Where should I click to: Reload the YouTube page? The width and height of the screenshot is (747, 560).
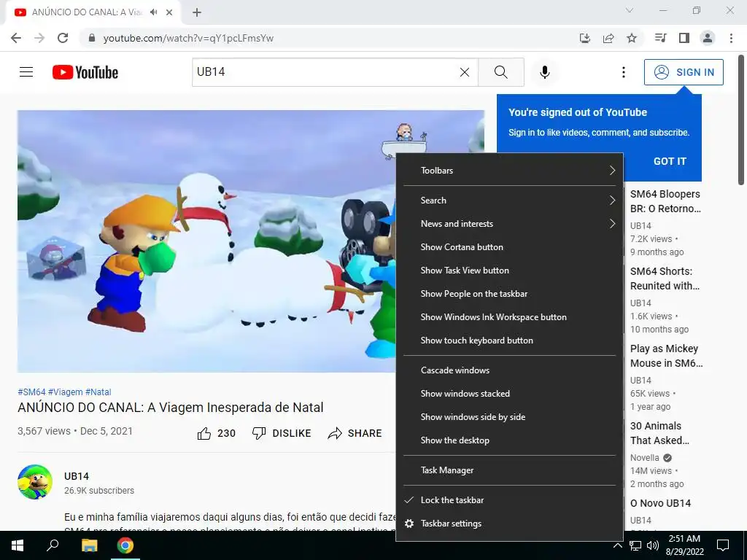tap(63, 38)
